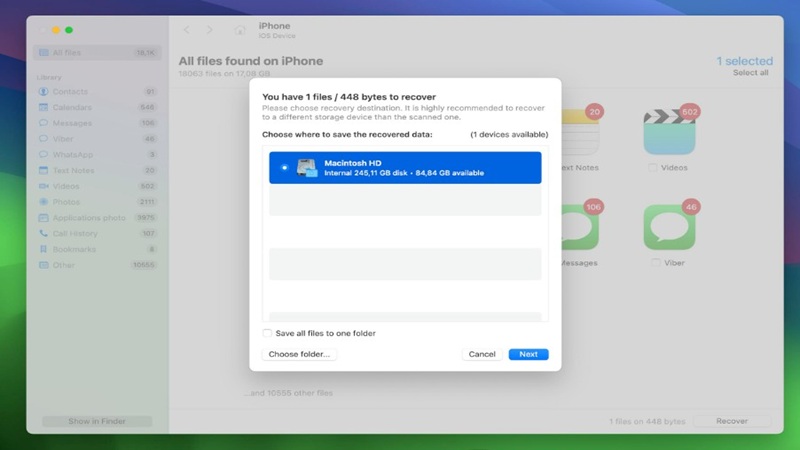Image resolution: width=800 pixels, height=450 pixels.
Task: Click the Bookmarks ribbon icon in sidebar
Action: tap(43, 249)
